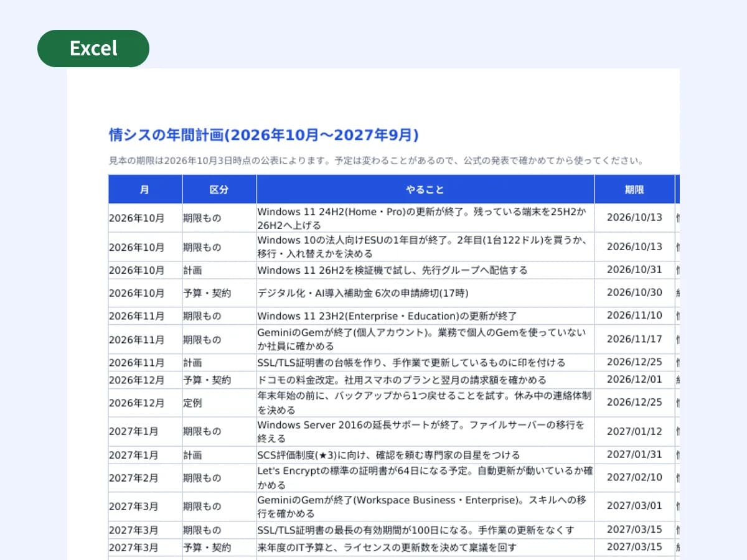
Task: Select 2026/10/13 in the Windows 10 ESU row
Action: (x=634, y=246)
